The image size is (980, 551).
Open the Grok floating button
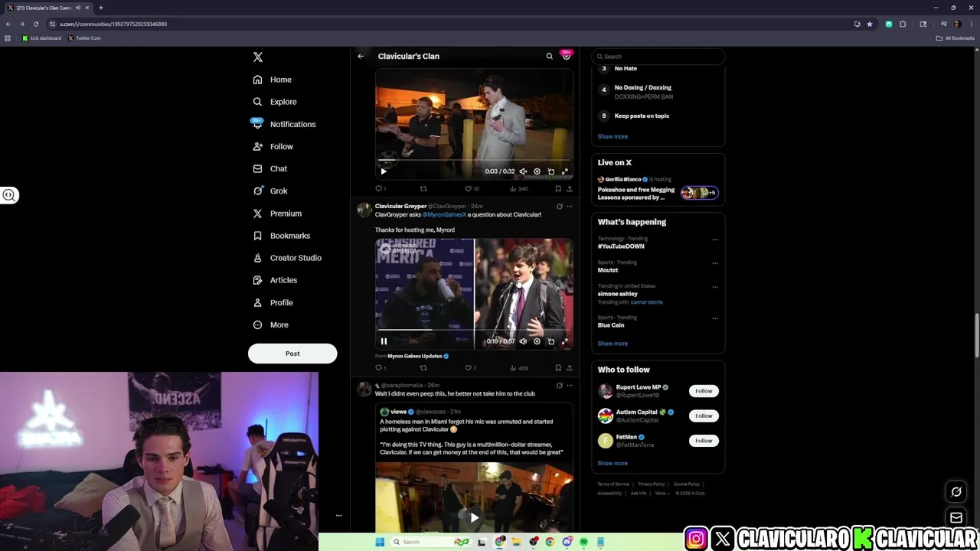[x=955, y=492]
